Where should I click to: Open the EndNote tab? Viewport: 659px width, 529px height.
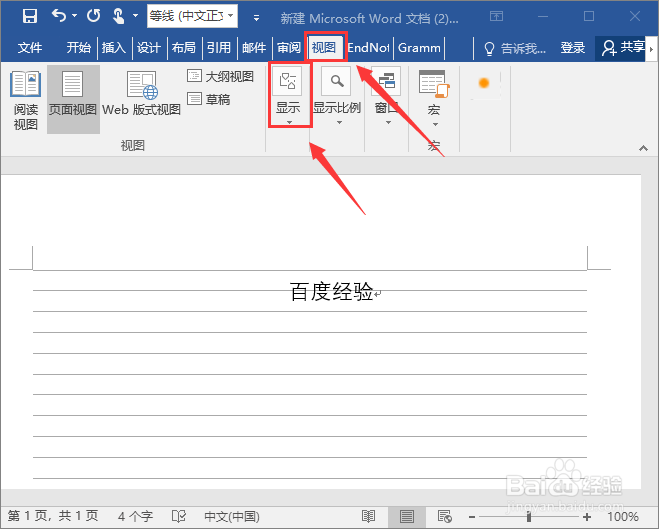coord(368,47)
